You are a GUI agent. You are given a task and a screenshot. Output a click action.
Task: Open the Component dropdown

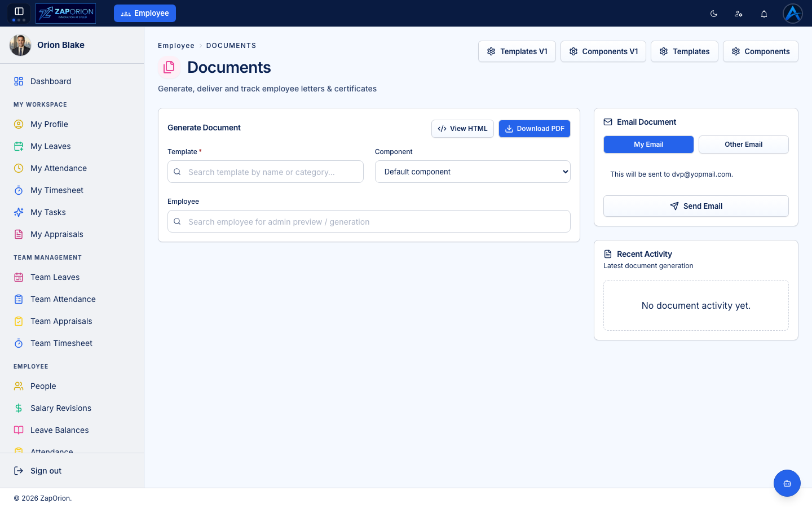click(473, 172)
